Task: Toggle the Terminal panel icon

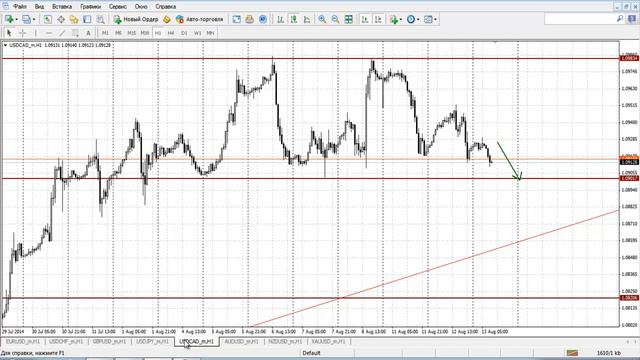Action: tap(87, 19)
